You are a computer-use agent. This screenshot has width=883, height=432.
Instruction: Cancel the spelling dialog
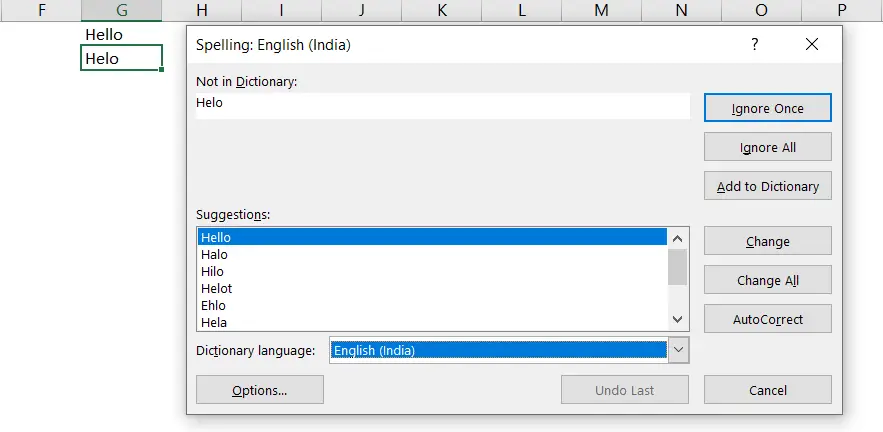tap(768, 390)
